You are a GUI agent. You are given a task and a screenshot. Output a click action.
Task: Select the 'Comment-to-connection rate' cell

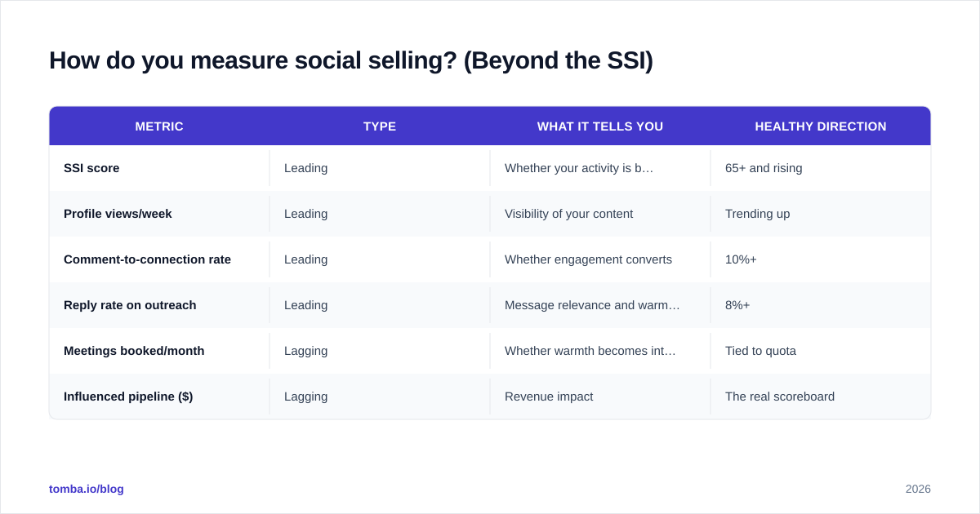pos(159,259)
